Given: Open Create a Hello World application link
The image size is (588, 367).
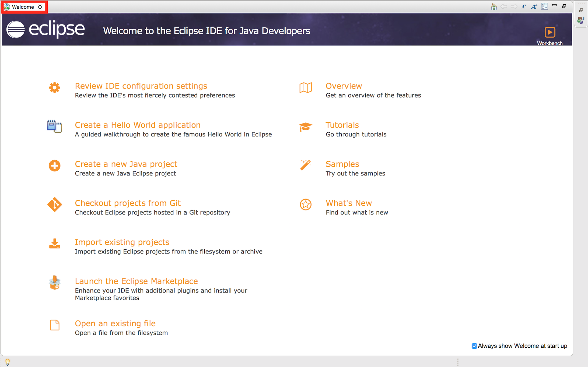Looking at the screenshot, I should point(138,125).
